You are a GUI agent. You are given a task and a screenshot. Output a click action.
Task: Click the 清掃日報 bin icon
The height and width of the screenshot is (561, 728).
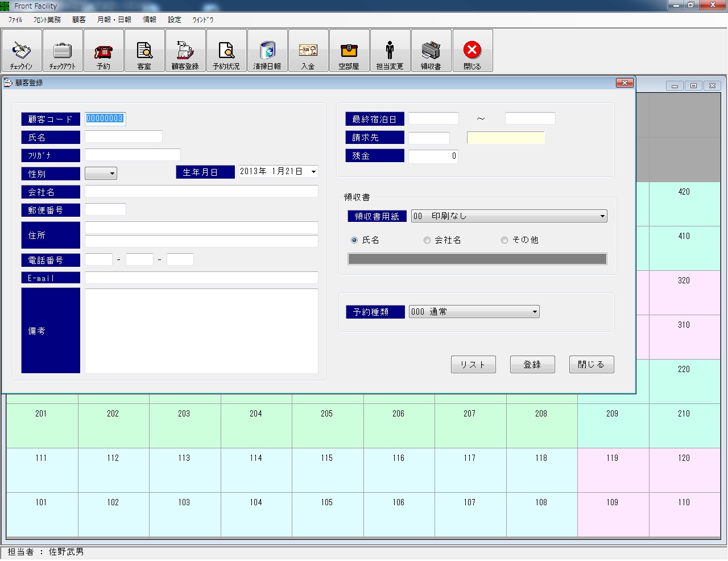coord(267,51)
